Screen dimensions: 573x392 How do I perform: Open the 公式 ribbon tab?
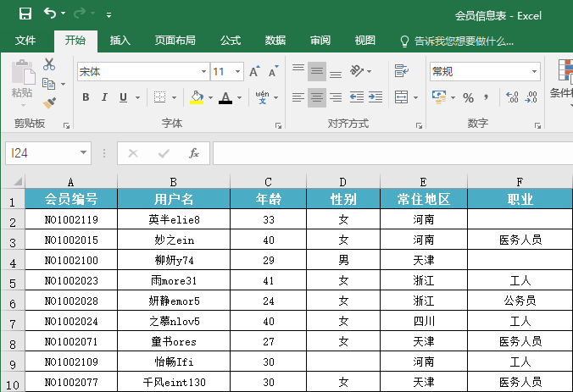point(231,41)
